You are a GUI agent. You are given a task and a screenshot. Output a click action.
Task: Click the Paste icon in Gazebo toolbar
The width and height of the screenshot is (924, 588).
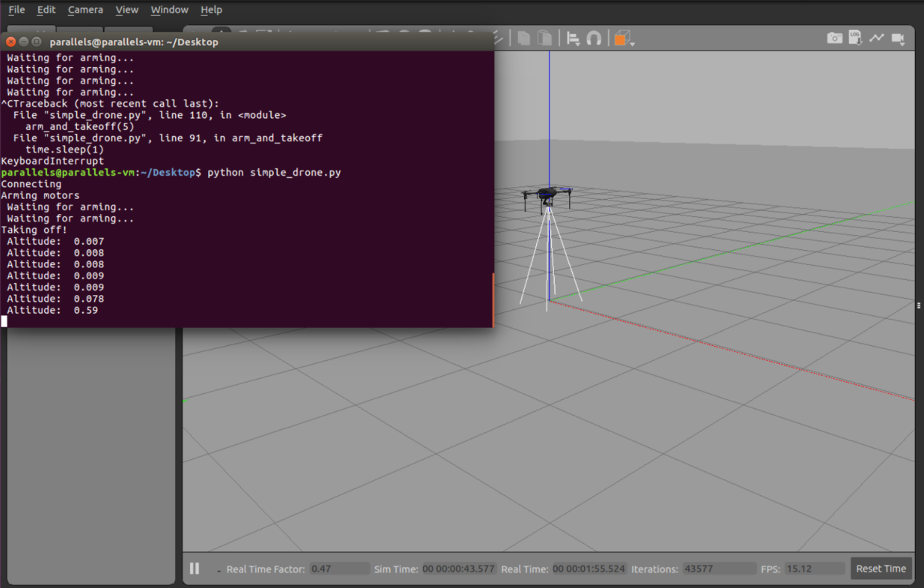click(x=544, y=39)
